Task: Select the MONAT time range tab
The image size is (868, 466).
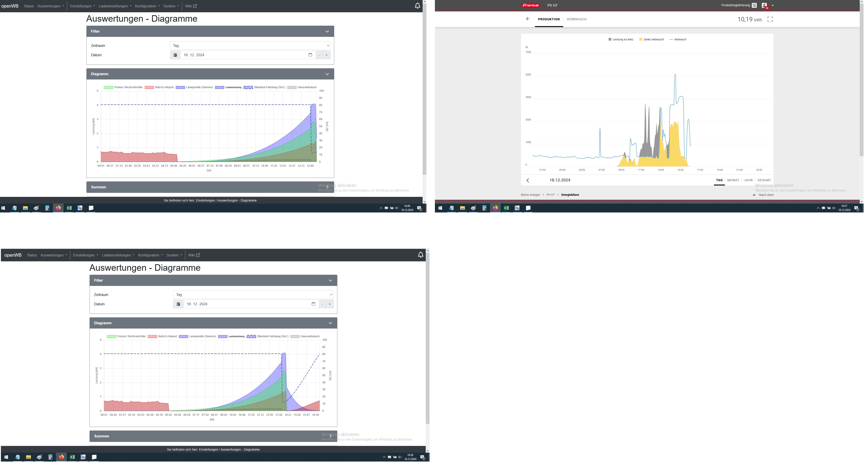Action: click(x=733, y=180)
